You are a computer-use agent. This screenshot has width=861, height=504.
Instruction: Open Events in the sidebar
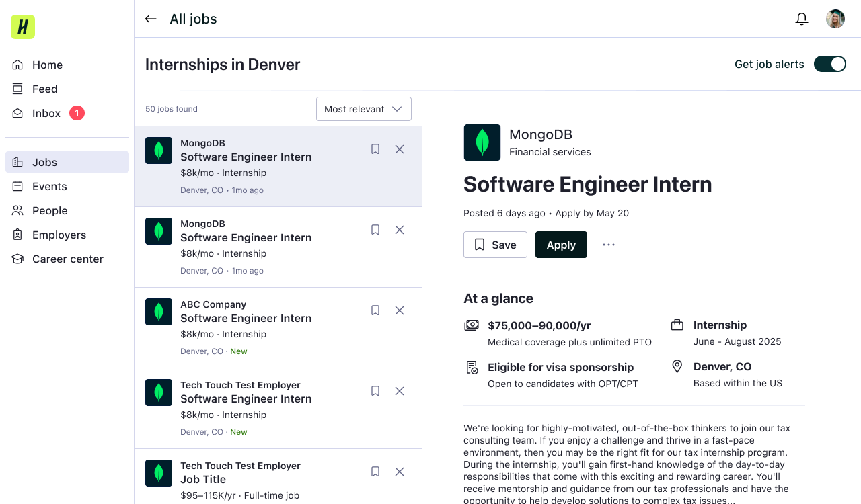67,186
